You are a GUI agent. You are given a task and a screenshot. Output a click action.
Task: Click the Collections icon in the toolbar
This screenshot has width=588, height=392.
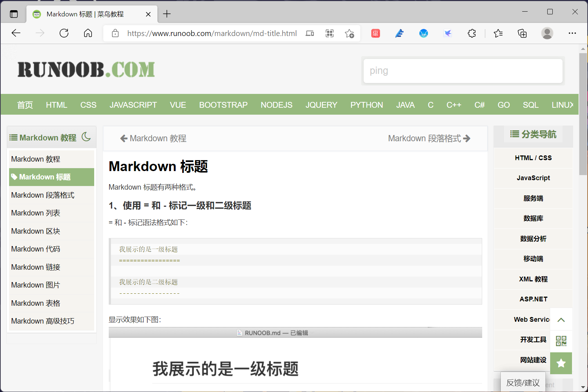(x=522, y=33)
